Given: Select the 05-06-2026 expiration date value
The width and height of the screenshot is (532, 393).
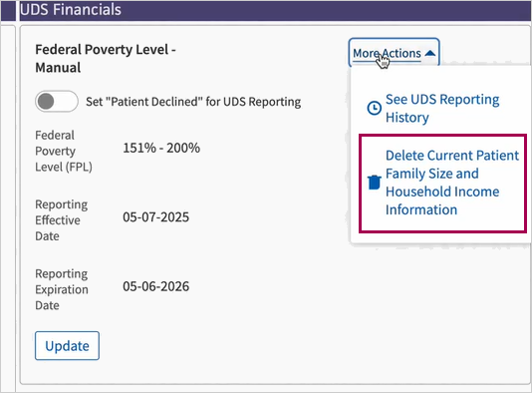Looking at the screenshot, I should coord(155,286).
